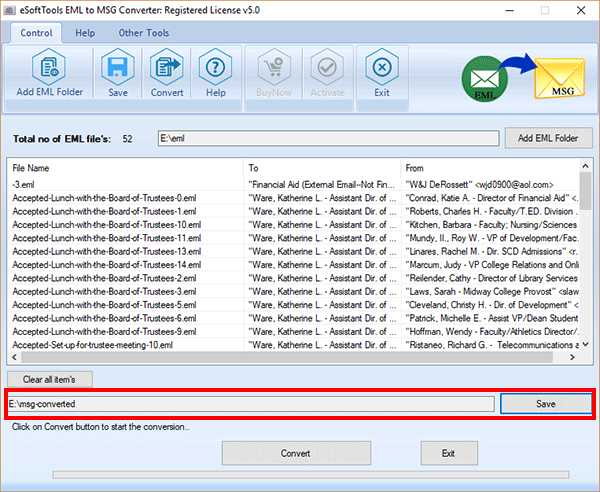Click the From column header

(x=490, y=168)
